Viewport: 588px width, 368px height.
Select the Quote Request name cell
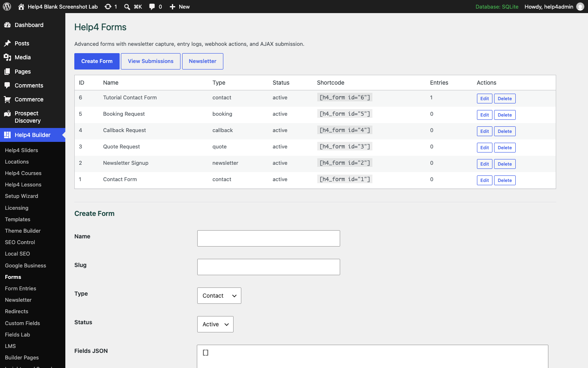click(x=122, y=146)
